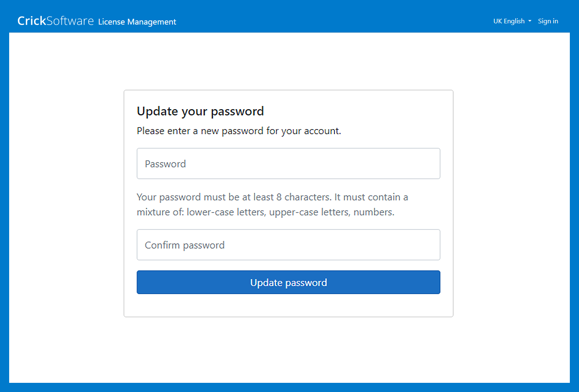Open the UK English language dropdown
This screenshot has height=392, width=579.
tap(512, 21)
